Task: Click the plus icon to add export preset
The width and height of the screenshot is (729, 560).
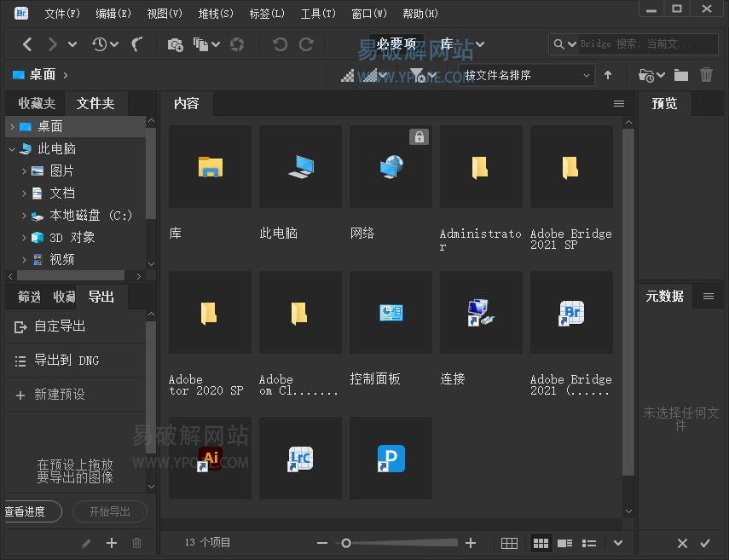Action: pos(111,543)
